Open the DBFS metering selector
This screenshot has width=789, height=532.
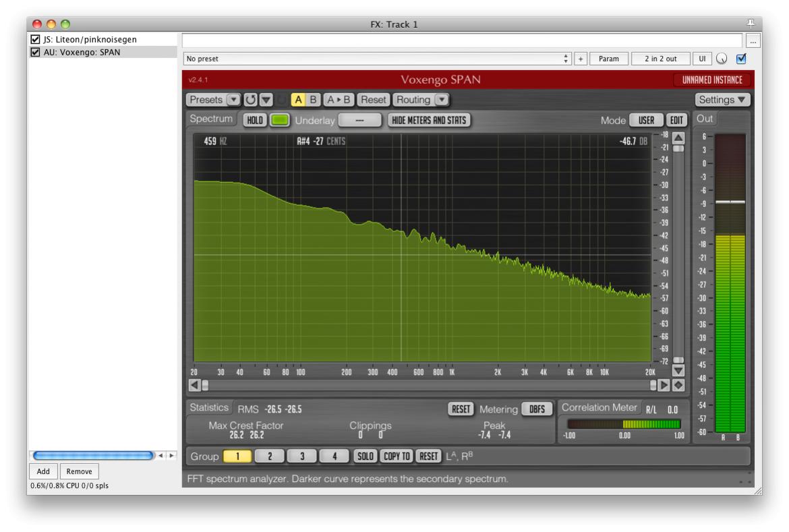[x=537, y=409]
